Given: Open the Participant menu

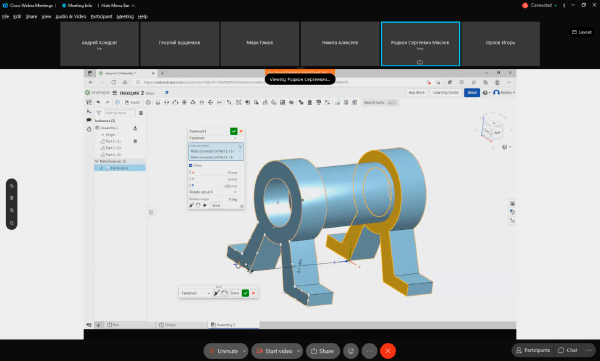Looking at the screenshot, I should (101, 16).
